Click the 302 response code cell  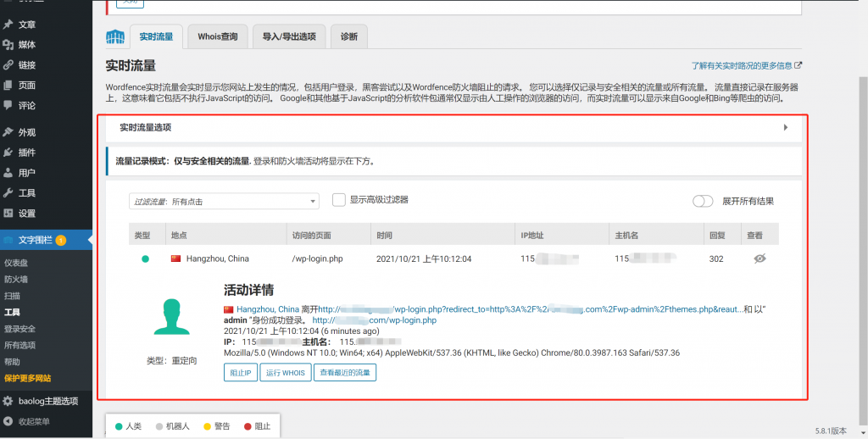click(716, 258)
